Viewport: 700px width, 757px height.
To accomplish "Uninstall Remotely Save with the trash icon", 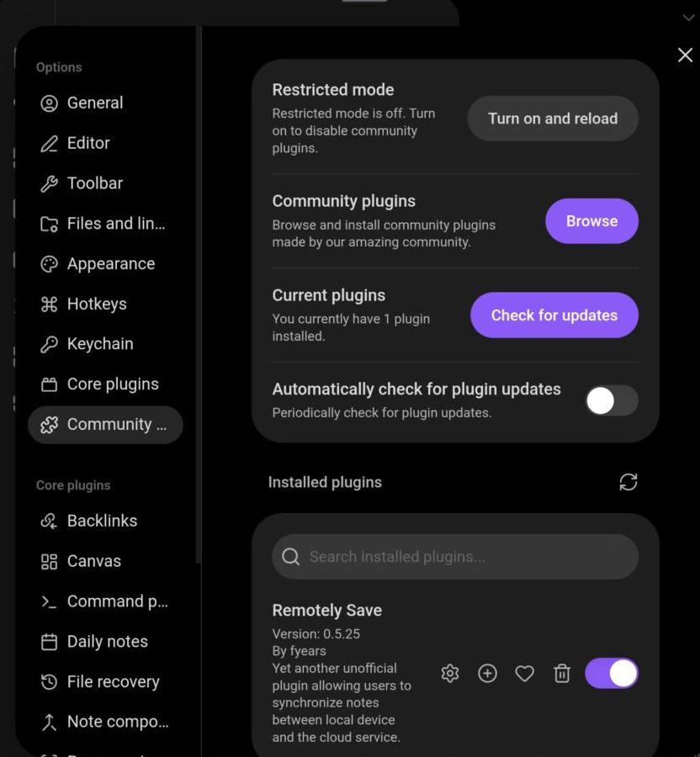I will point(562,673).
